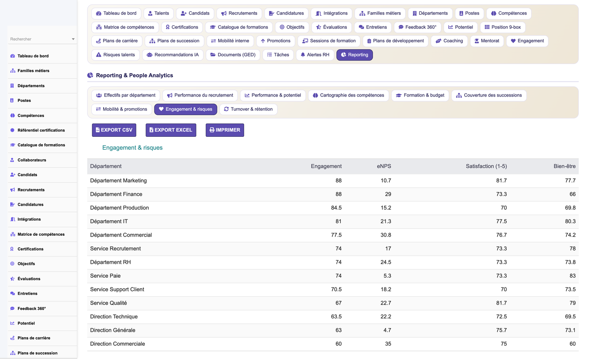Select the Cartographie des compétences tab

point(349,95)
